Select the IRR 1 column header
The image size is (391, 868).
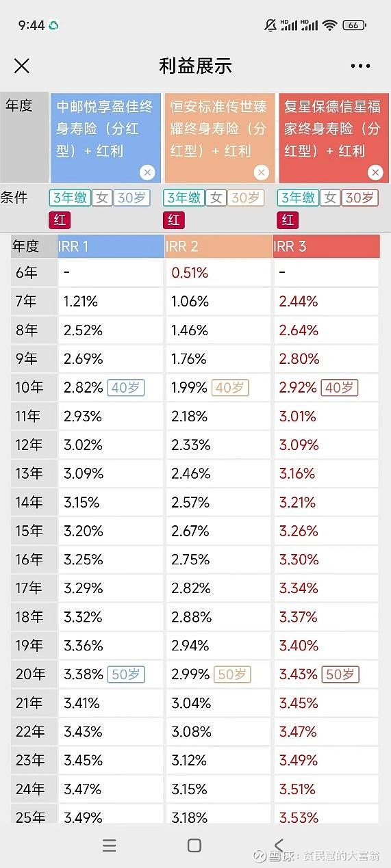pos(111,246)
